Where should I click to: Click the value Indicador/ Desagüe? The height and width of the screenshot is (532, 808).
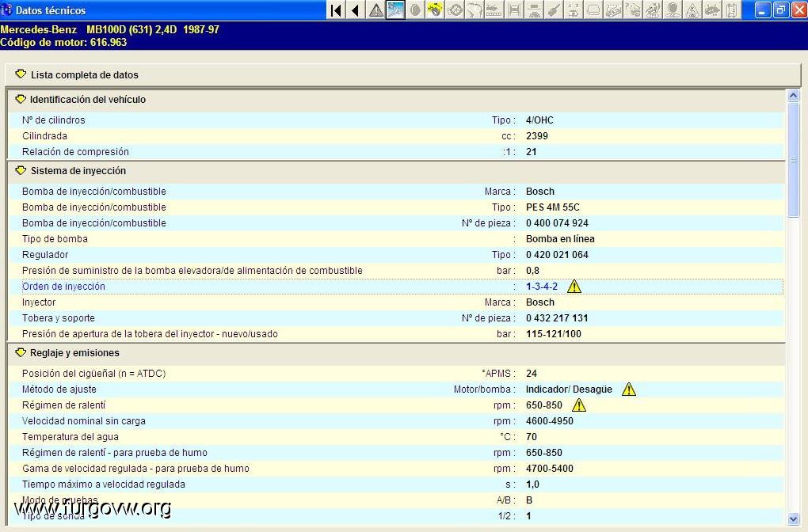point(569,389)
